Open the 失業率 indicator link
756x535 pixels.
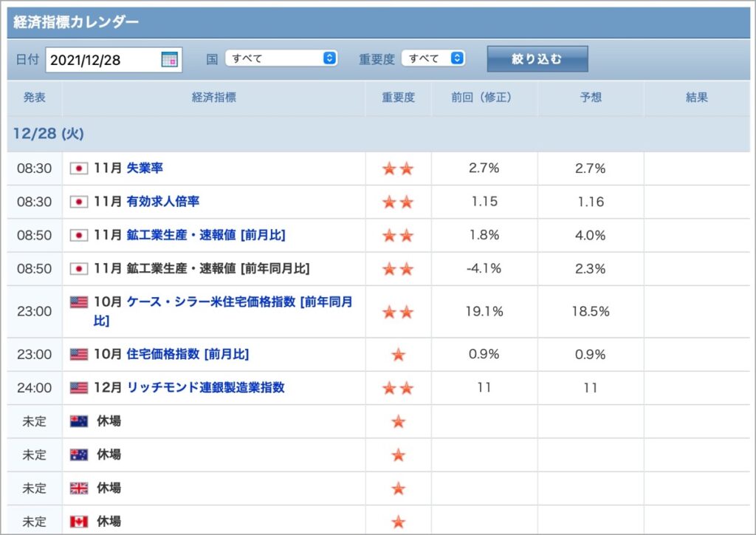tap(145, 168)
